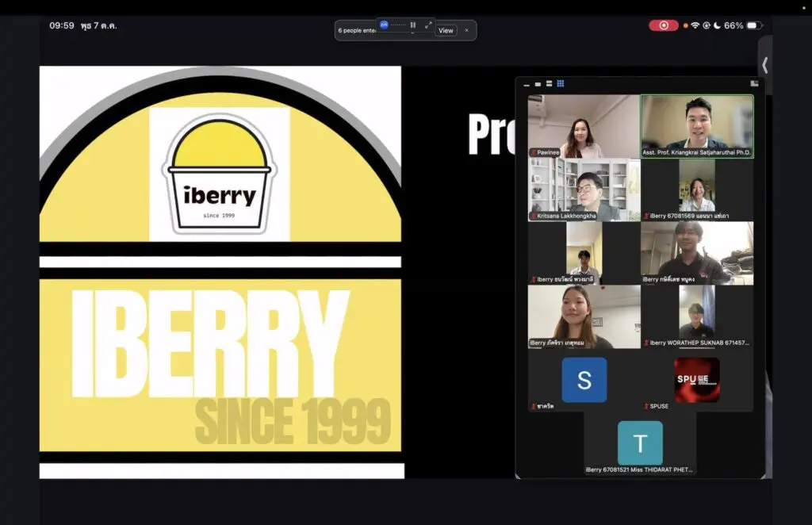This screenshot has height=525, width=812.
Task: Select the iBerry 67081569 video tile
Action: pos(697,190)
